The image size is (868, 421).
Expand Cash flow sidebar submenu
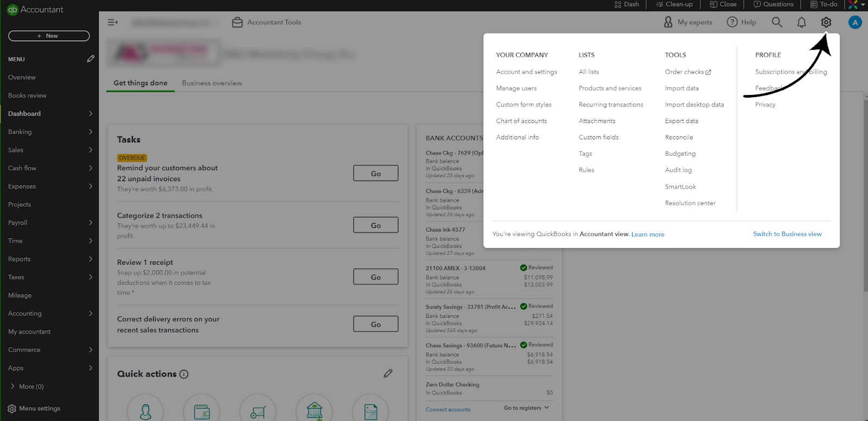click(x=91, y=168)
